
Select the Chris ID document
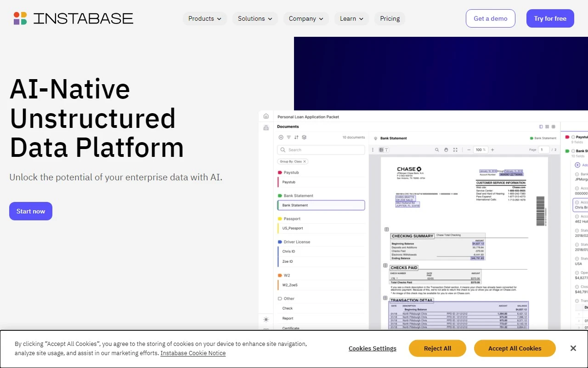[321, 252]
